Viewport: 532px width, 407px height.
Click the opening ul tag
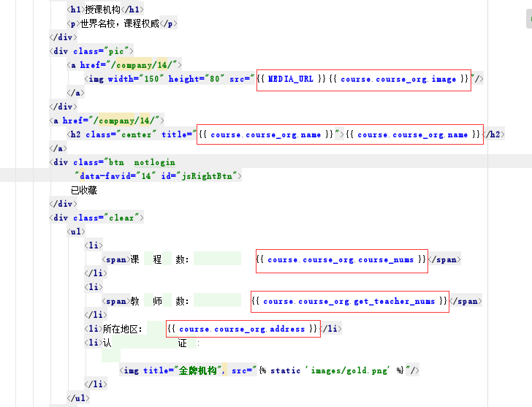(76, 232)
